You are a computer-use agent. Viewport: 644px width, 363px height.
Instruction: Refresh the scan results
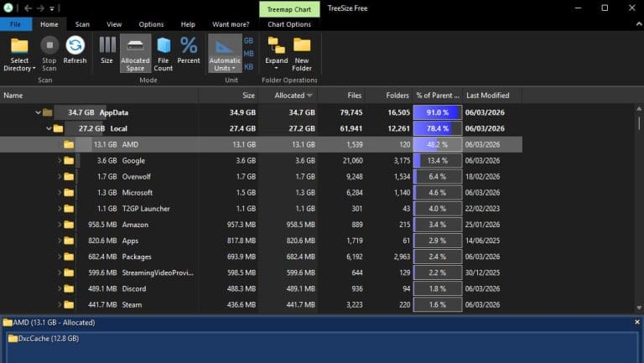point(75,50)
